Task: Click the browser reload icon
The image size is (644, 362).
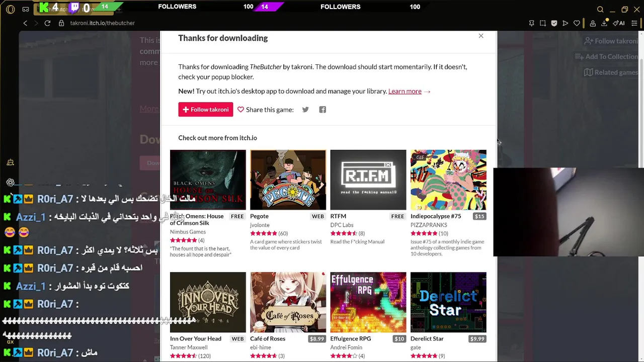Action: pos(47,23)
